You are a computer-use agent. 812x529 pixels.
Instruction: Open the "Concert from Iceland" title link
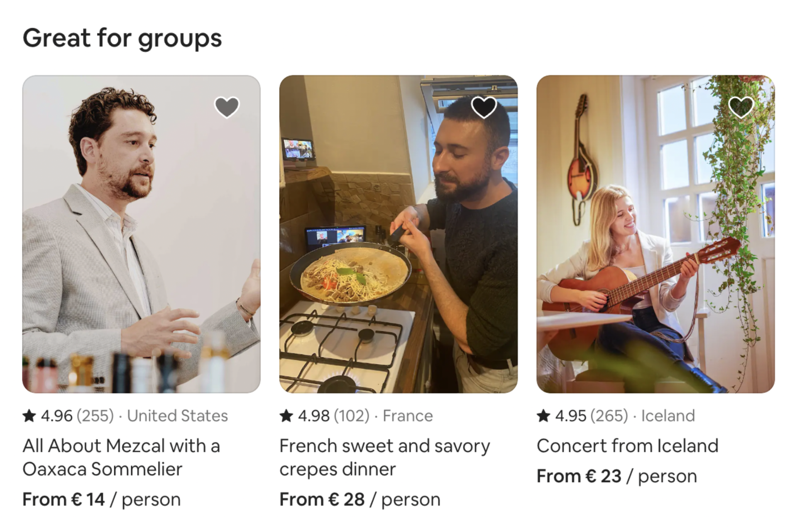point(627,446)
